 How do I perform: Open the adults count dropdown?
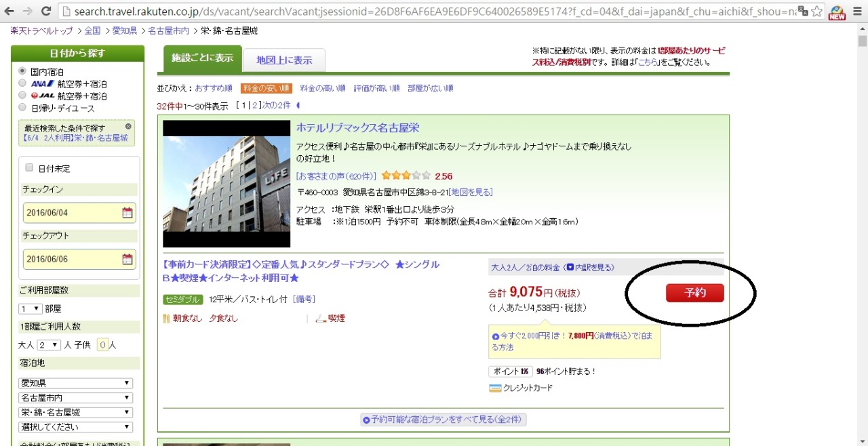[49, 345]
